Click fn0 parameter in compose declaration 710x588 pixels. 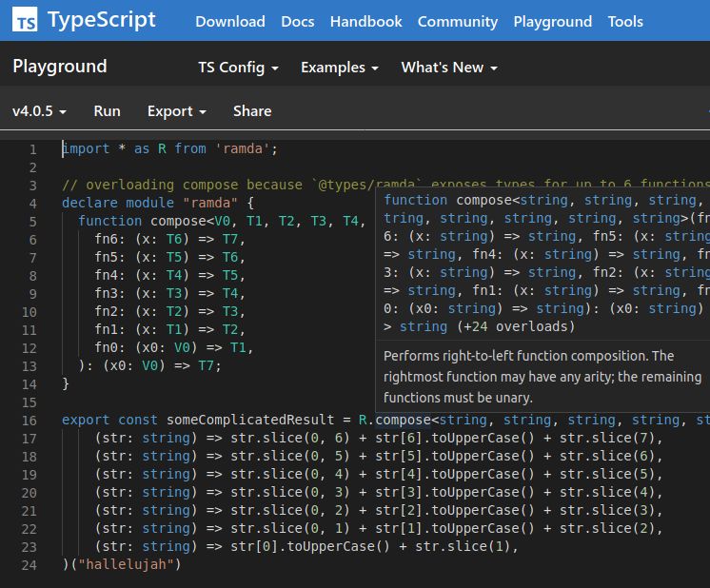(107, 347)
